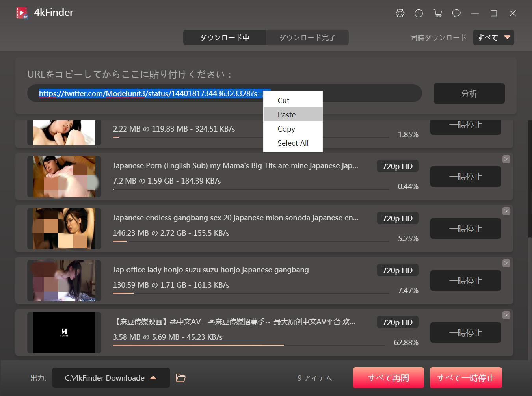Click the info circle icon
532x396 pixels.
[x=419, y=13]
